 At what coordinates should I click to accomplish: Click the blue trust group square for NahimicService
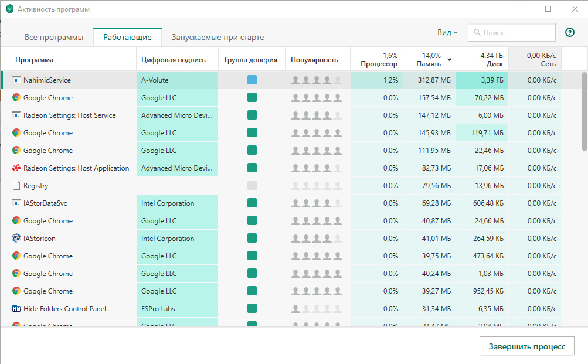click(252, 80)
